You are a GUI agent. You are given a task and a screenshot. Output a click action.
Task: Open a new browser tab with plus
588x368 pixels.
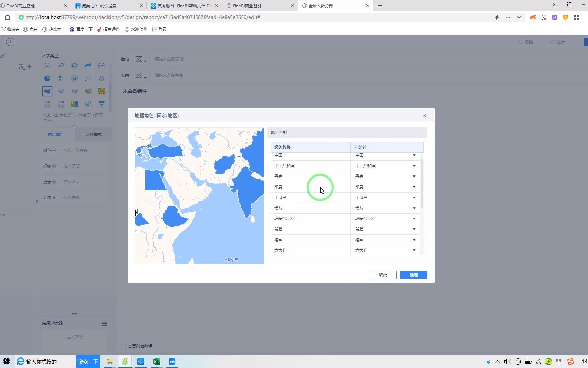380,6
